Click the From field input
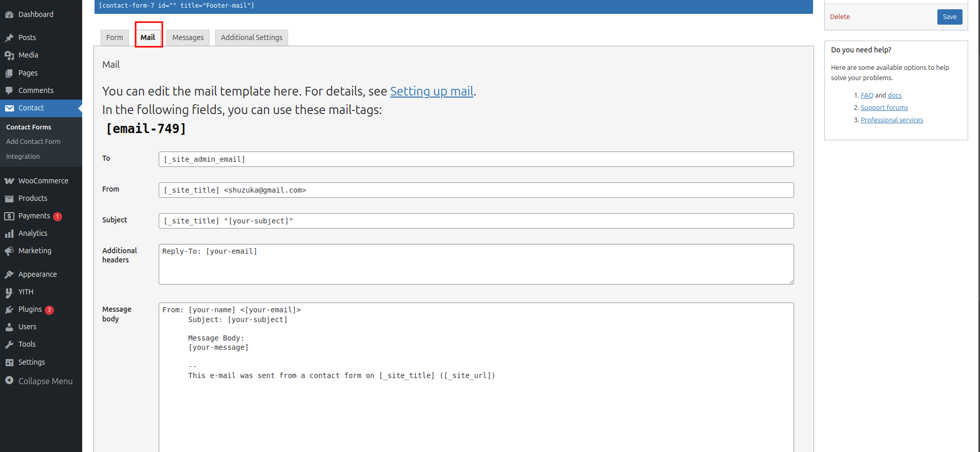The width and height of the screenshot is (980, 452). (x=476, y=190)
